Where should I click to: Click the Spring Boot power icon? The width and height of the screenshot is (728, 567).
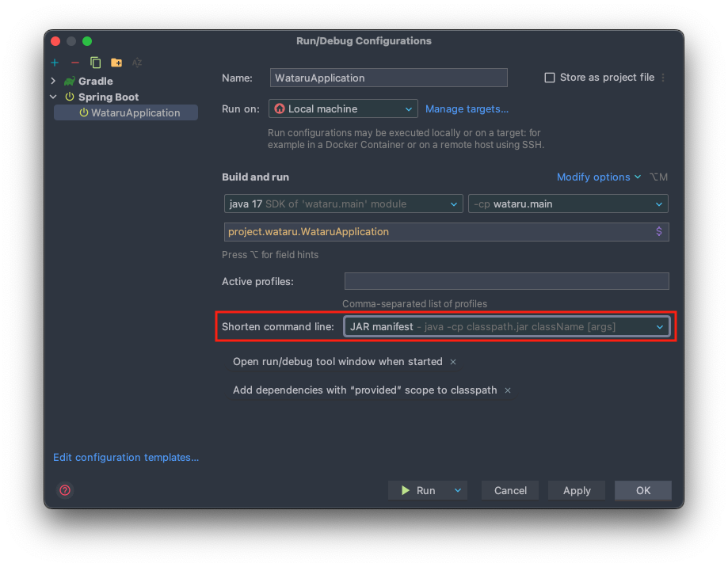(70, 97)
